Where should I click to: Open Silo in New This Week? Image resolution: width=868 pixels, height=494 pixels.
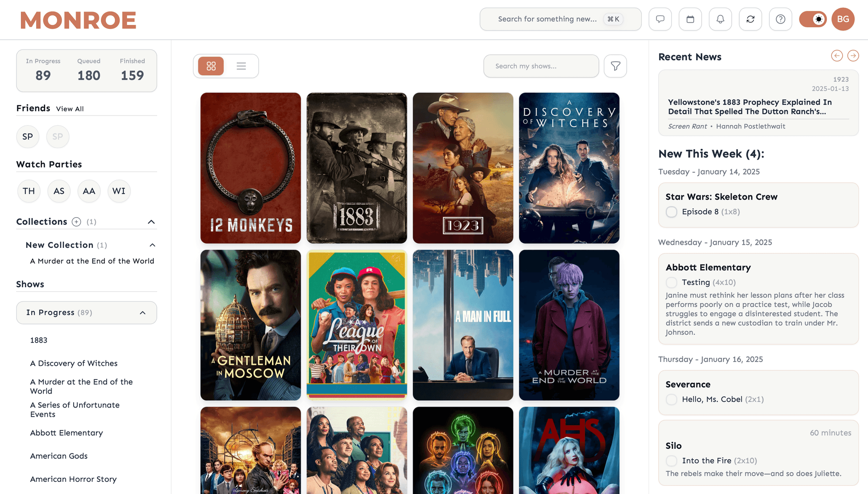pyautogui.click(x=673, y=446)
